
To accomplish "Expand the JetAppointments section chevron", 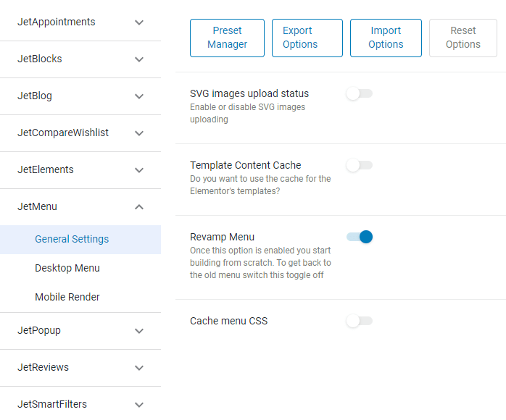I will tap(139, 22).
